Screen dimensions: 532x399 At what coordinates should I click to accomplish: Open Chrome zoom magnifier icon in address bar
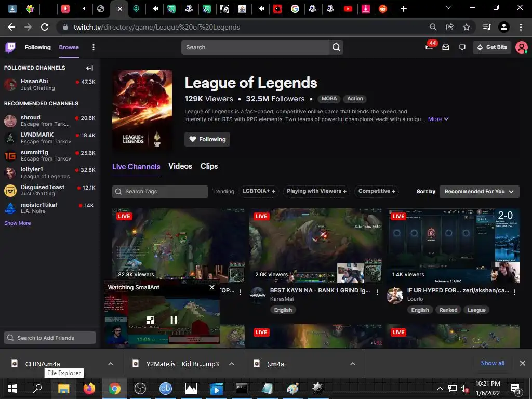click(433, 27)
